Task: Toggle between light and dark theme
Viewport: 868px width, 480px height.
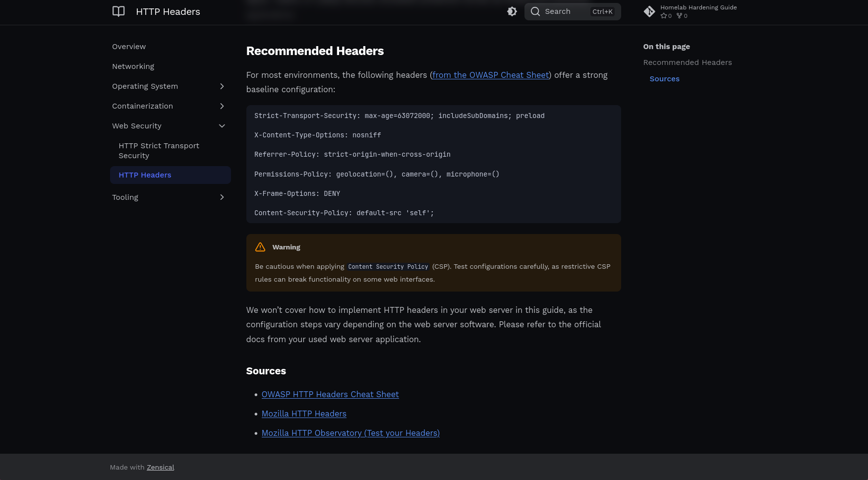Action: 512,11
